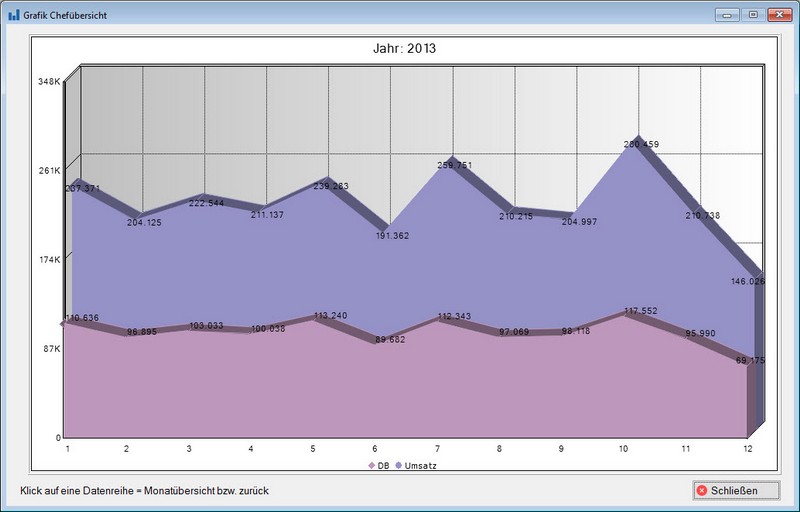Maximize the Grafik Chefübersicht window
Screen dimensions: 800x512
[751, 15]
